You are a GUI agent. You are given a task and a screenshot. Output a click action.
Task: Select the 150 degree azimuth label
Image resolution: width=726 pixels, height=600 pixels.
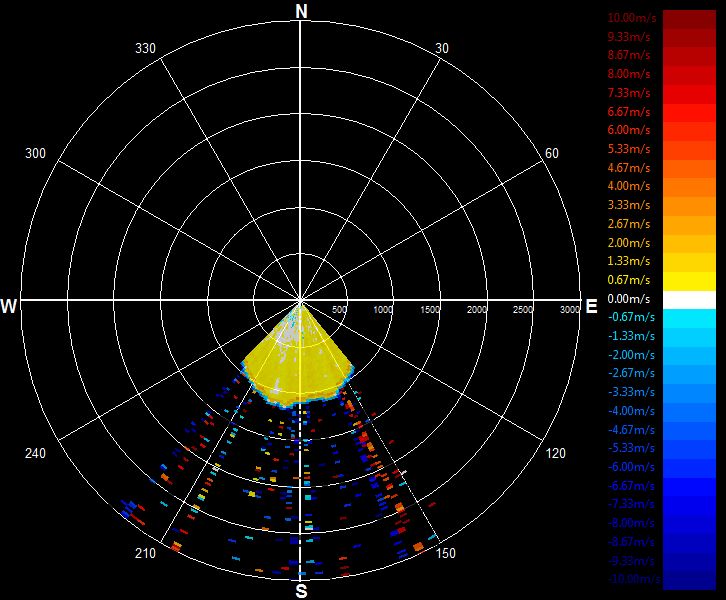pos(445,553)
